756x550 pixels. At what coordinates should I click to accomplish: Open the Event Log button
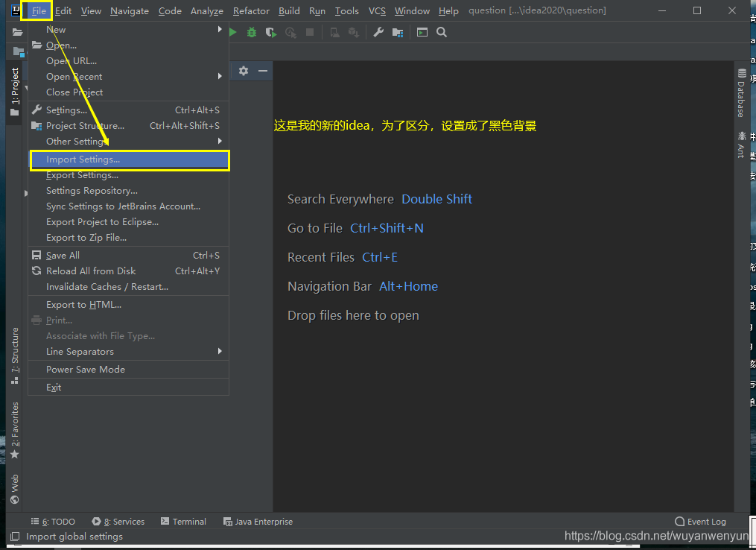700,522
